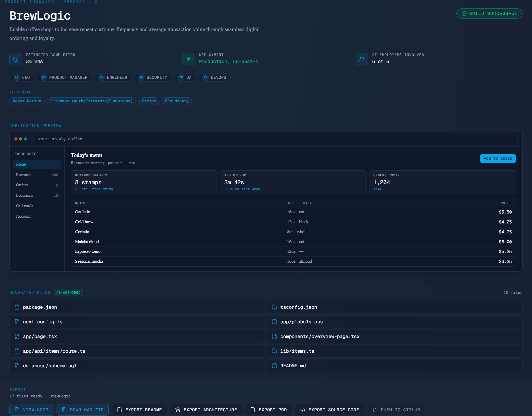
Task: Click the order.brewly.coffee address bar
Action: 275,139
